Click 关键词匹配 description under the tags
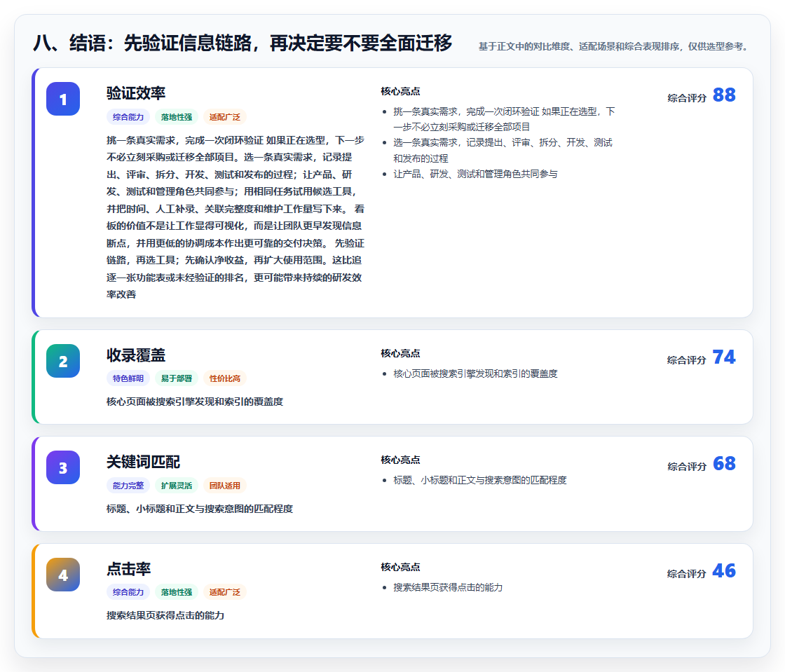Screen dimensions: 785x672 tap(200, 509)
